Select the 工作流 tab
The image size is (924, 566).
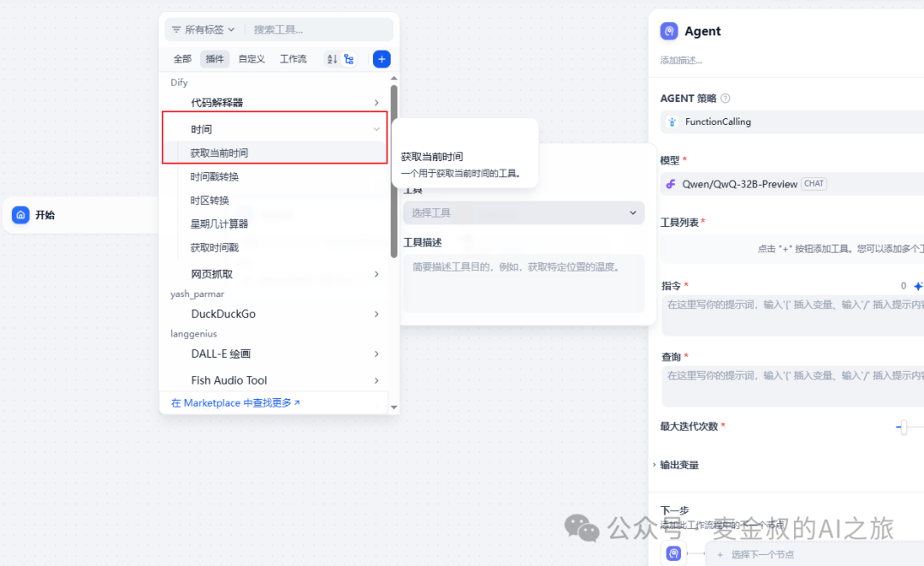coord(293,59)
